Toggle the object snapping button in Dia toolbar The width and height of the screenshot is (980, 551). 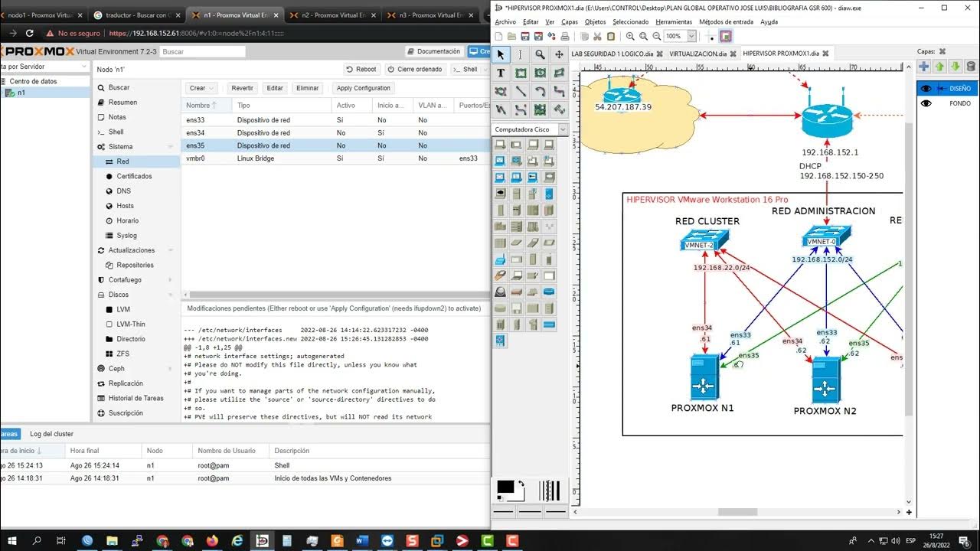[x=726, y=36]
